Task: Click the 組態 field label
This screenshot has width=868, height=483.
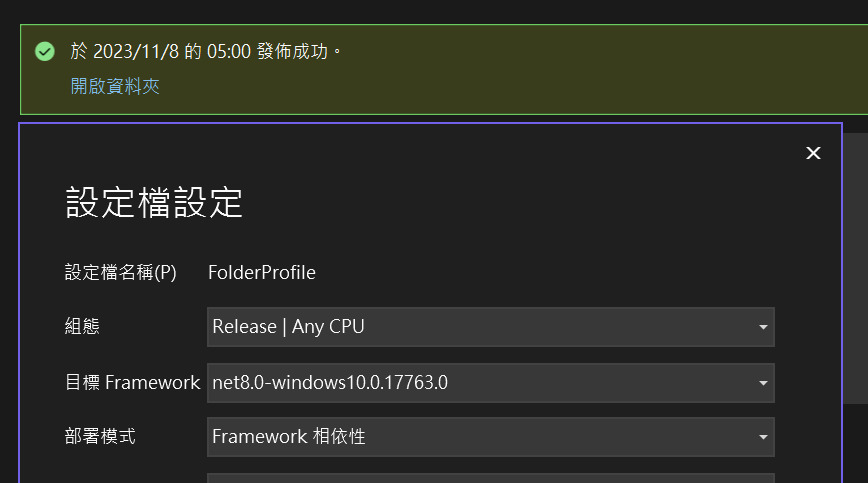Action: coord(82,326)
